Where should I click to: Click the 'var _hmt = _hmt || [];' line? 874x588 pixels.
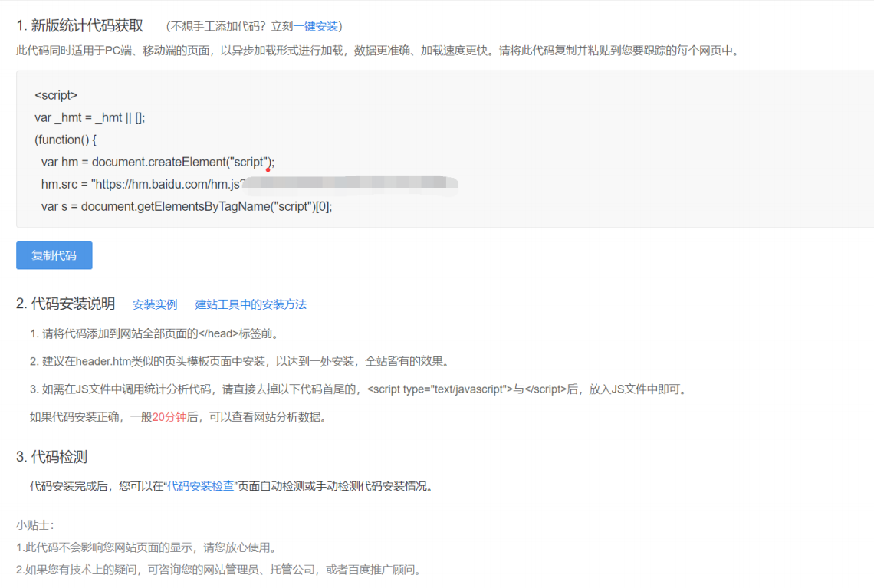tap(90, 117)
